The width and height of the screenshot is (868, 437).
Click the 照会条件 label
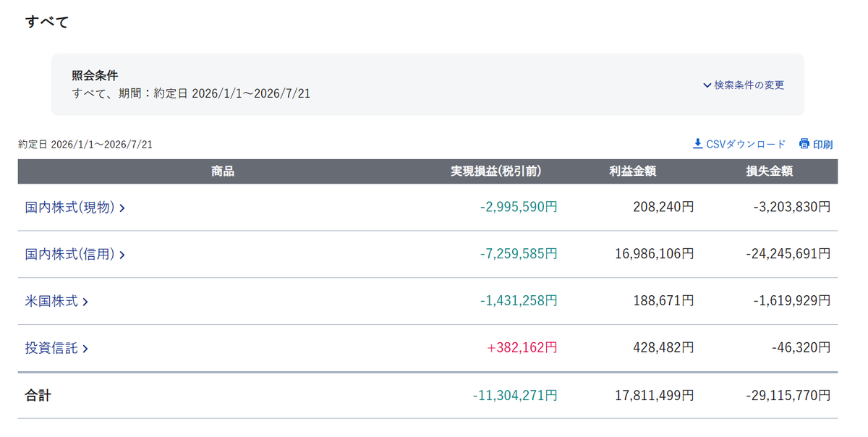(95, 75)
